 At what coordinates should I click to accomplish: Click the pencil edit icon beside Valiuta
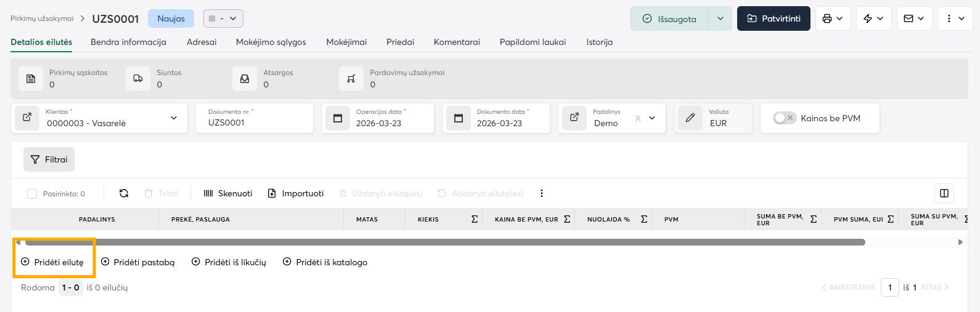[690, 118]
